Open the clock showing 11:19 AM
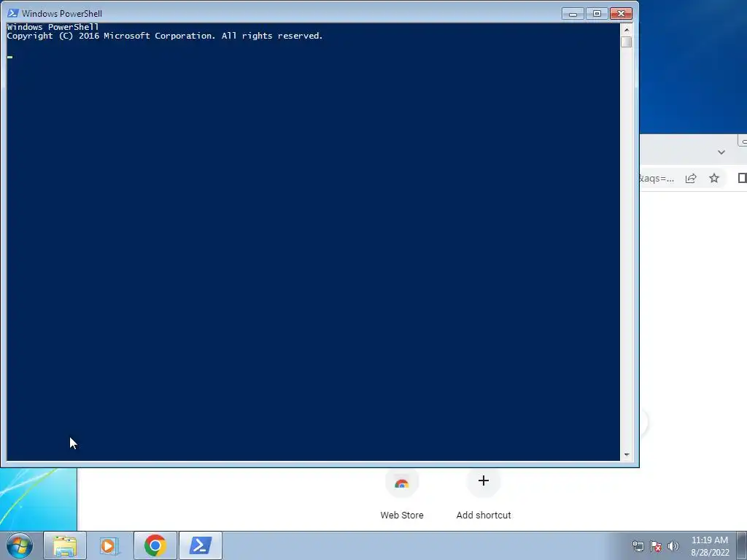747x560 pixels. point(710,546)
